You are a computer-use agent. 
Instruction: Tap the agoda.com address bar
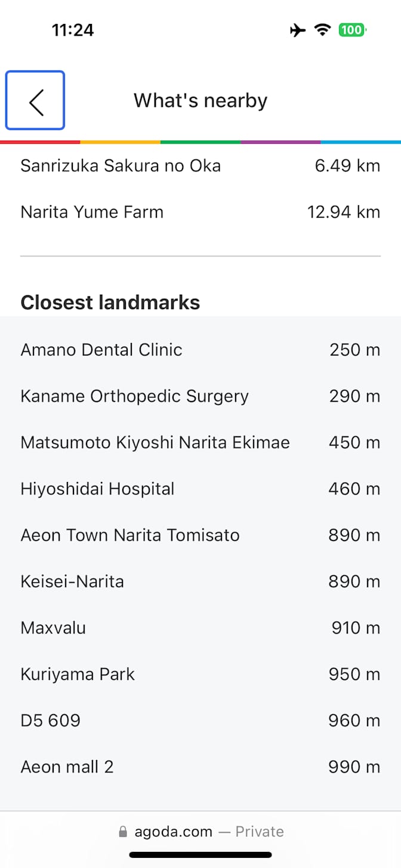point(200,832)
